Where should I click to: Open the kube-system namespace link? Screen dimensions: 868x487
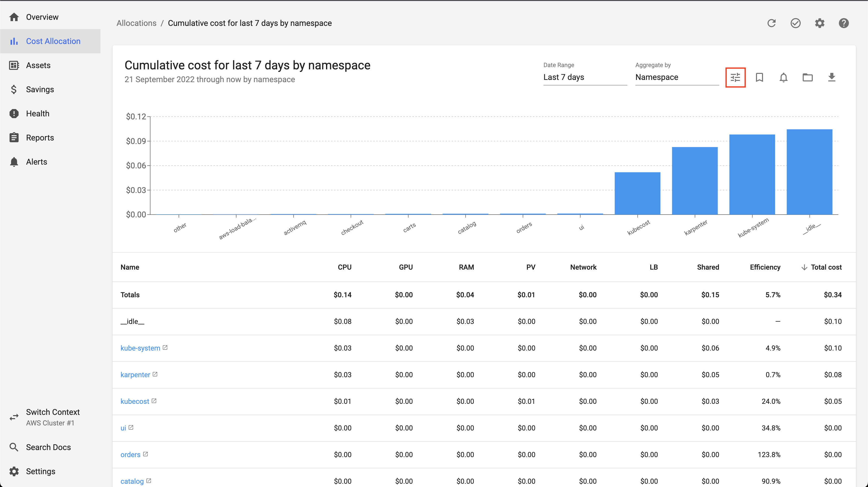pyautogui.click(x=140, y=348)
